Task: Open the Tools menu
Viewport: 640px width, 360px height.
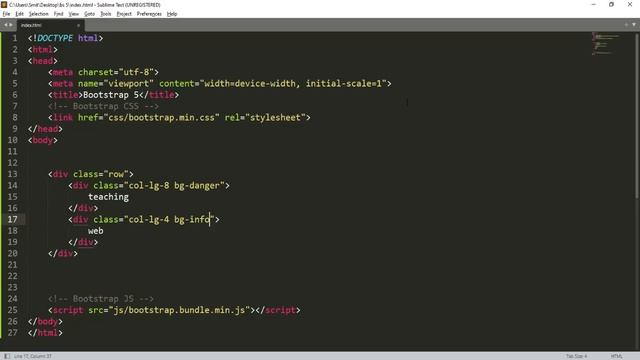Action: click(x=106, y=14)
